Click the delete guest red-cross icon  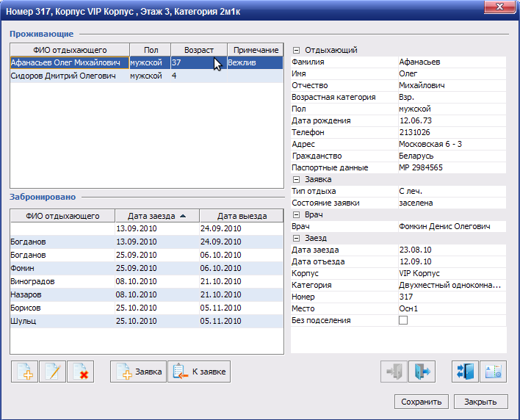point(80,372)
